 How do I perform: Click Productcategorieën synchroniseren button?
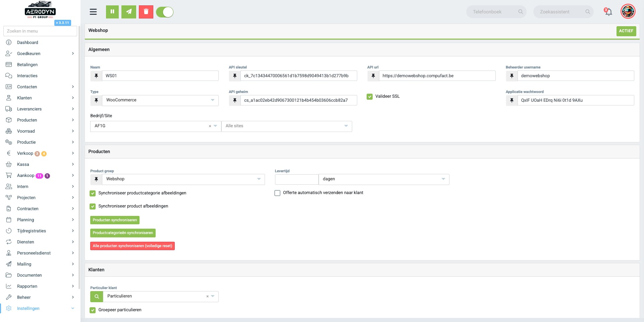point(123,233)
